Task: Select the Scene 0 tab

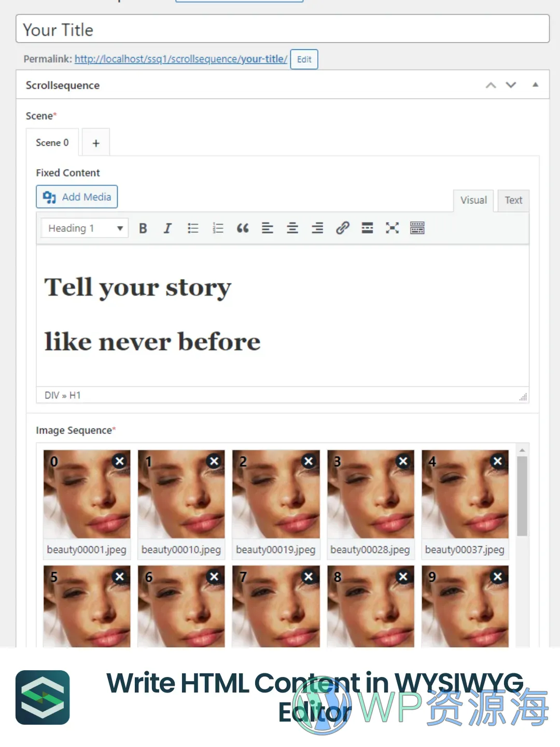Action: [x=52, y=143]
